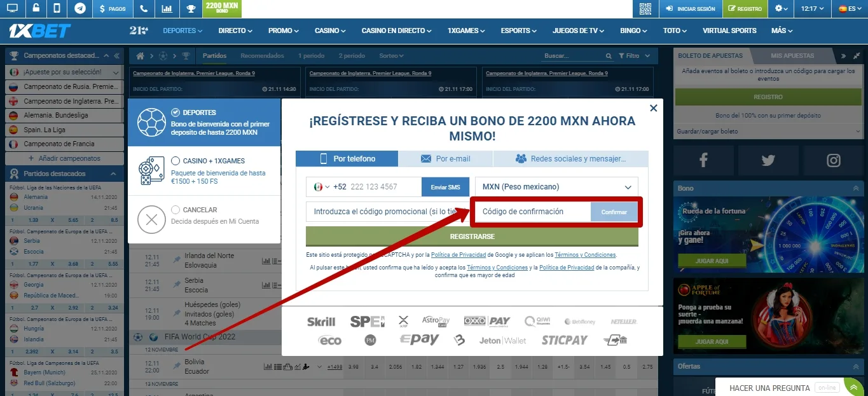The height and width of the screenshot is (396, 868).
Task: Open the VIRTUAL SPORTS menu item
Action: [x=729, y=31]
